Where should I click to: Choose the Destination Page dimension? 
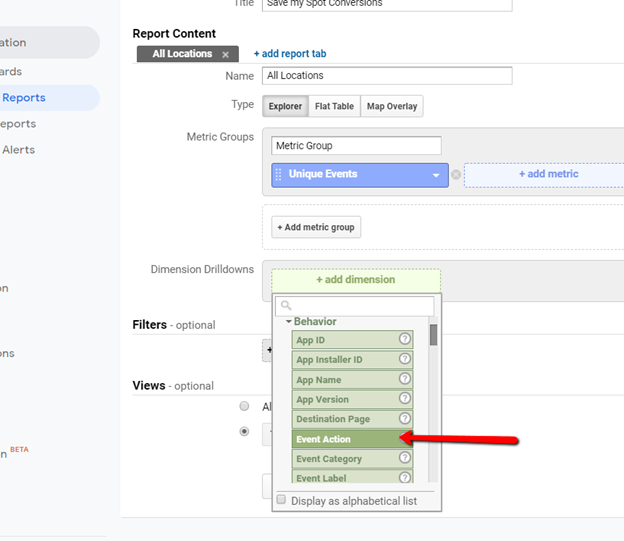coord(352,419)
